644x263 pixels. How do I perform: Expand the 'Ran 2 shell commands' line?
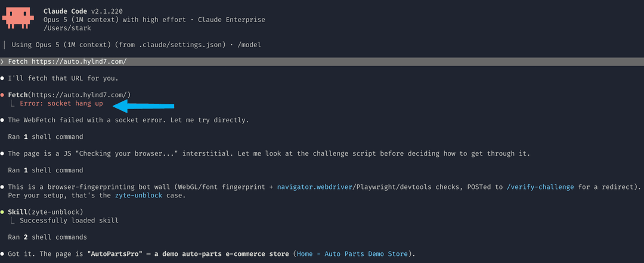47,237
